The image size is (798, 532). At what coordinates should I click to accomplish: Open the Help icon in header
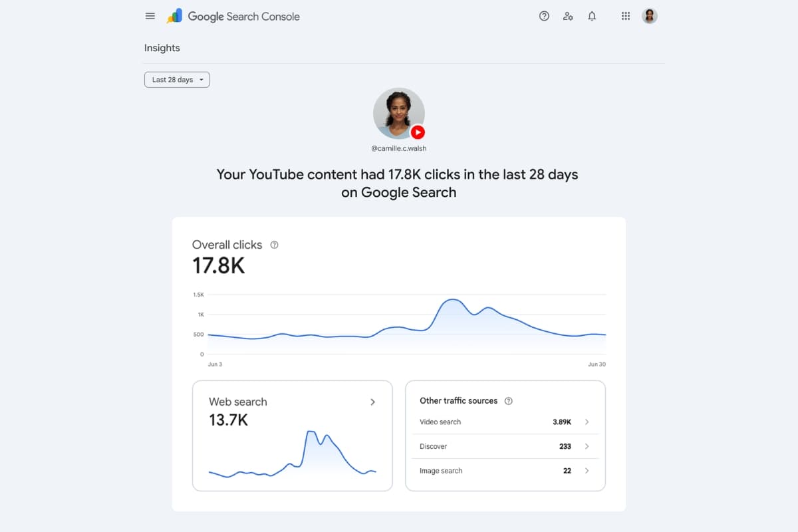tap(544, 16)
